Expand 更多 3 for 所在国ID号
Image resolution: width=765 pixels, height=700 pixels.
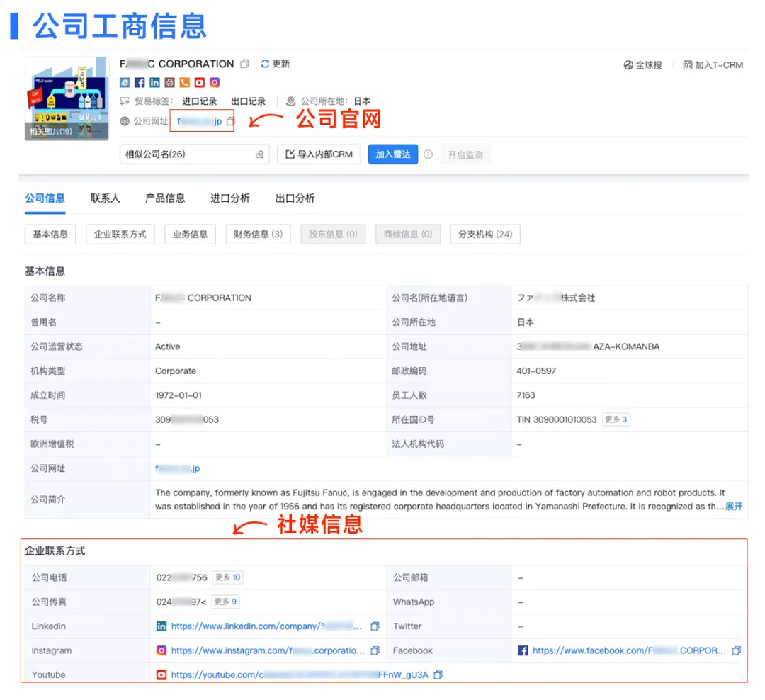(616, 419)
